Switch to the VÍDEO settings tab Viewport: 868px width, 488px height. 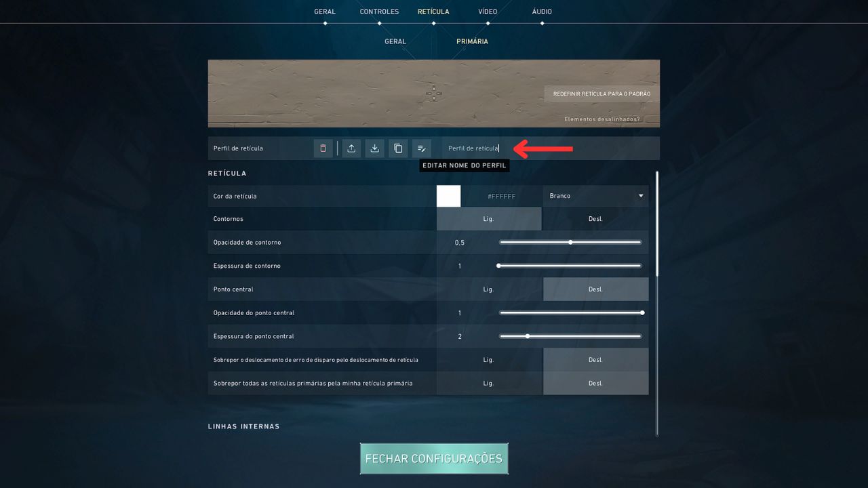coord(487,11)
